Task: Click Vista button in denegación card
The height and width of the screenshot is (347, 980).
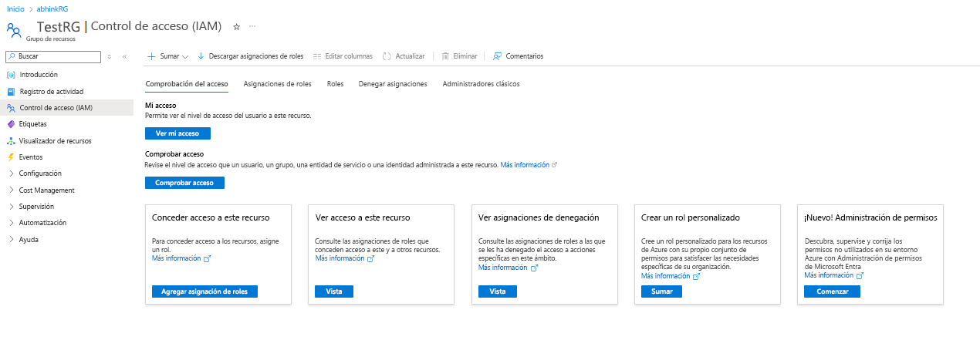Action: 498,291
